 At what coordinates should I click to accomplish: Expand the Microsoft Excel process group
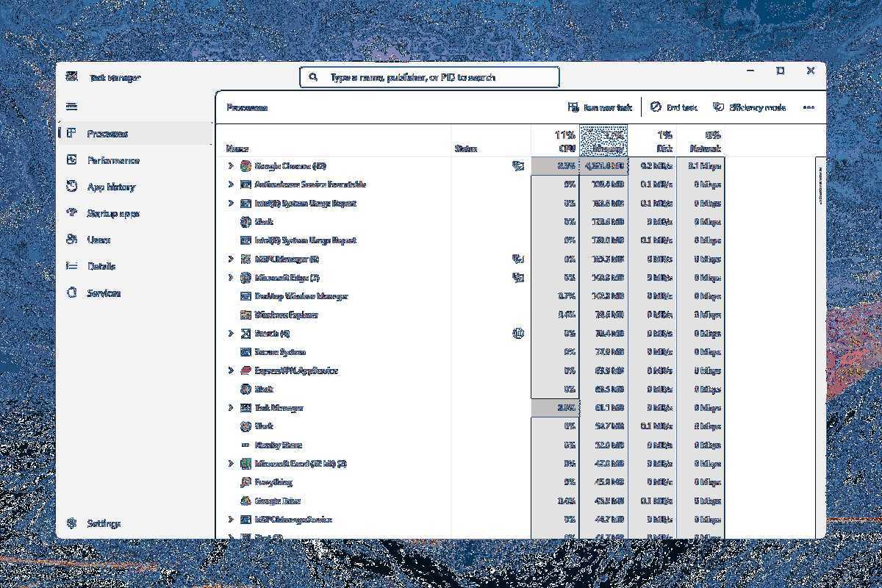(x=230, y=464)
